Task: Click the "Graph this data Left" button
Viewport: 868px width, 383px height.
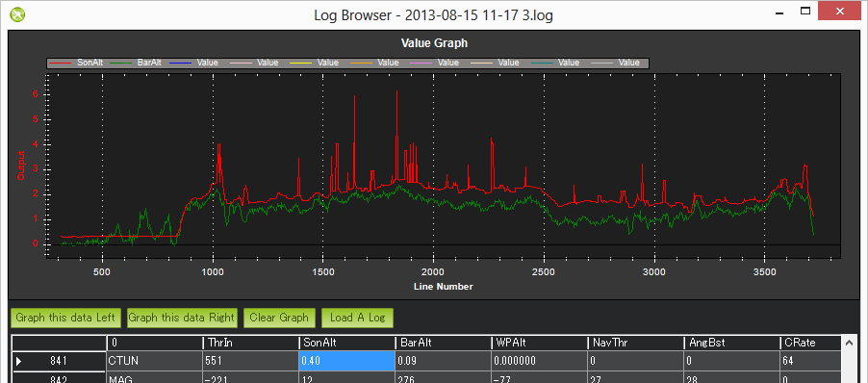Action: point(65,318)
